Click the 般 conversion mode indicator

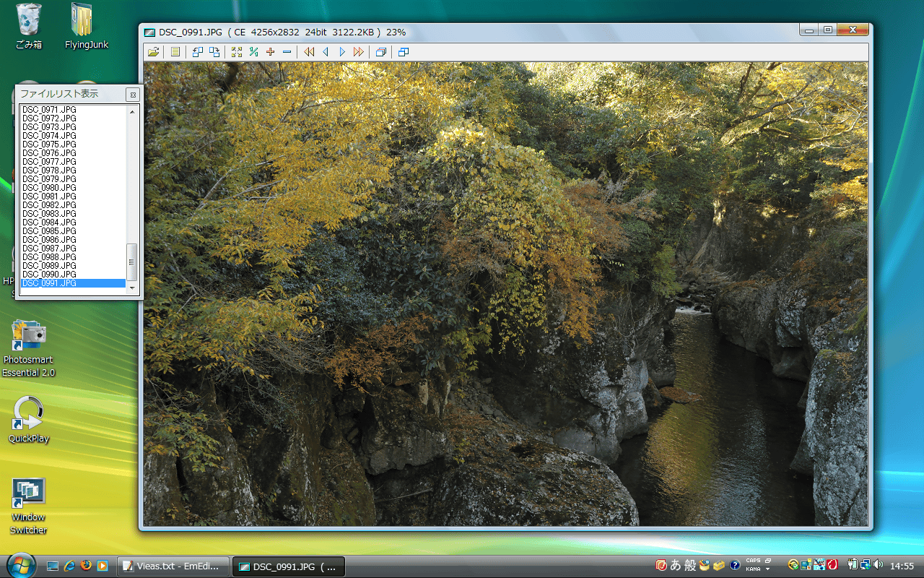click(689, 565)
